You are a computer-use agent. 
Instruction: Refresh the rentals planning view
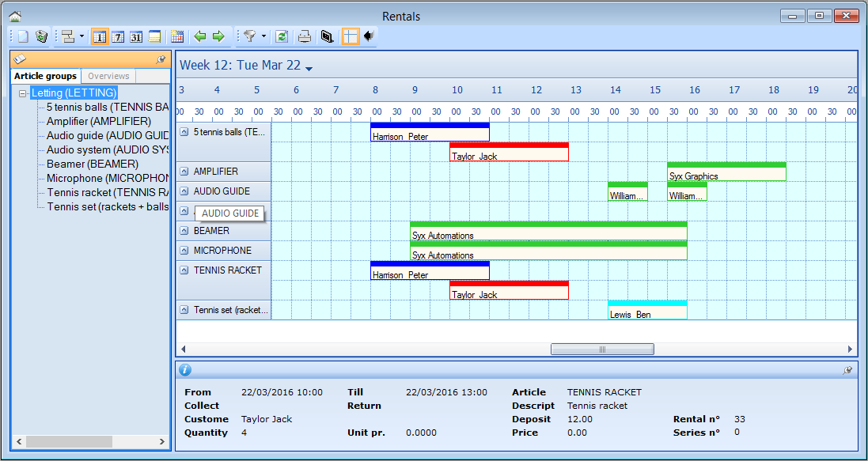tap(281, 36)
